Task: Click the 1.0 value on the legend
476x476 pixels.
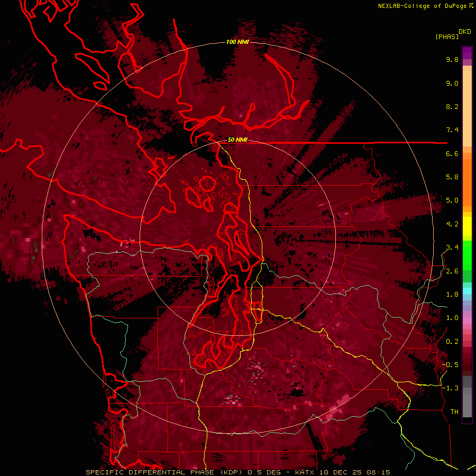Action: (452, 318)
